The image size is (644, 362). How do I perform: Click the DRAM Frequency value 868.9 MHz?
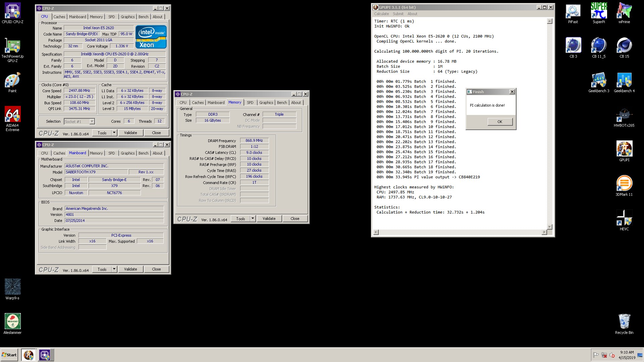pos(254,140)
